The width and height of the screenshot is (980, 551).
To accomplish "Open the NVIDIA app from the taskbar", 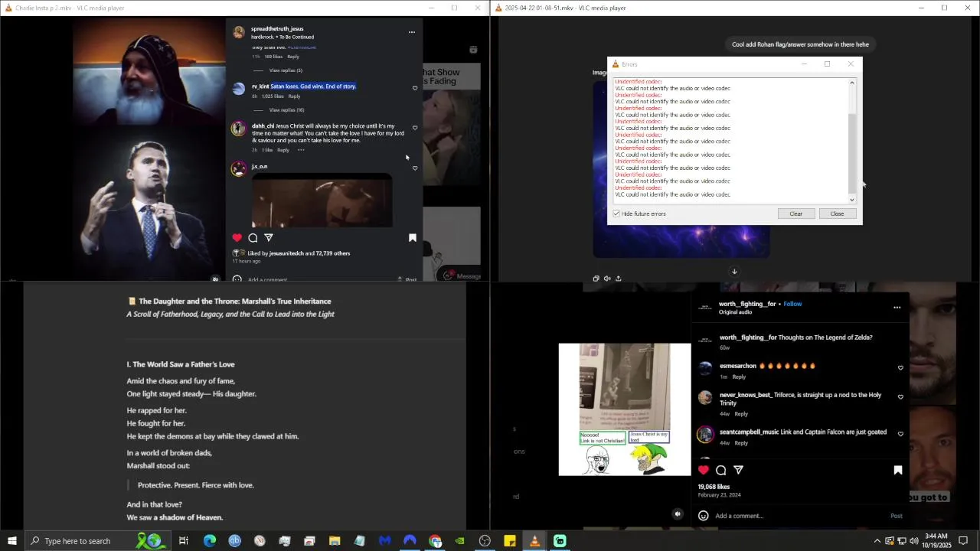I will 459,541.
